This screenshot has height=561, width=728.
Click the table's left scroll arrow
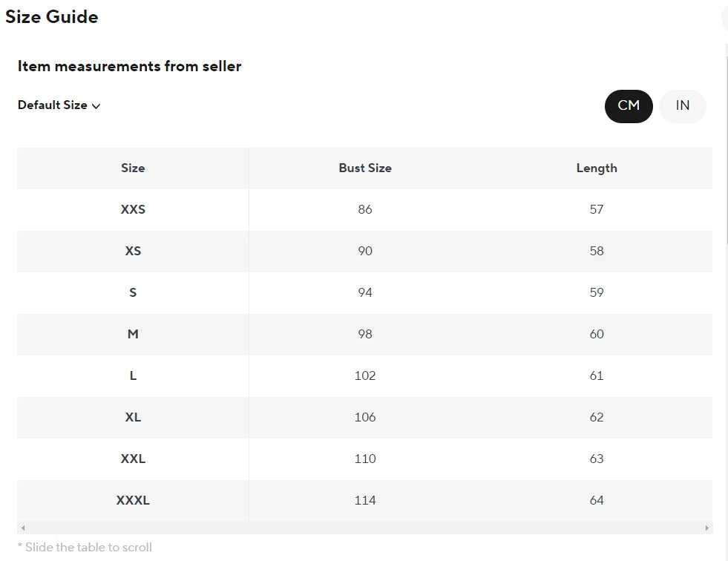tap(23, 528)
